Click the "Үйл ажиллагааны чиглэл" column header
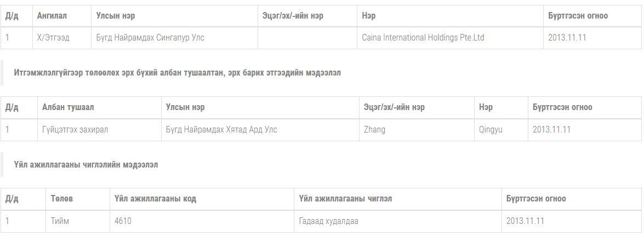This screenshot has height=236, width=644. pos(345,199)
